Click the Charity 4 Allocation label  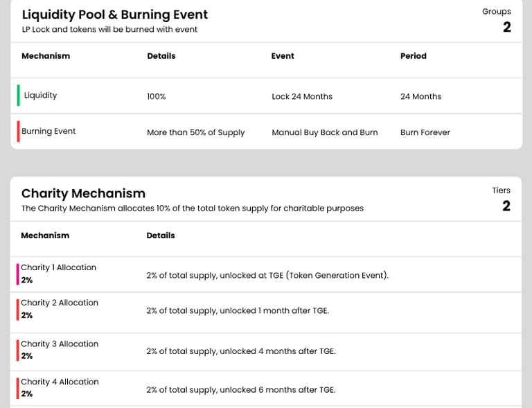(60, 382)
